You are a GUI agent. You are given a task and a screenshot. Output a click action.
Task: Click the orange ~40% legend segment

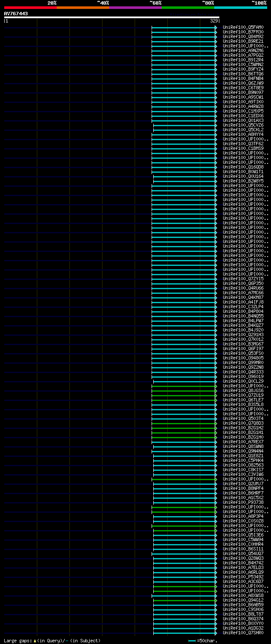[x=83, y=7]
